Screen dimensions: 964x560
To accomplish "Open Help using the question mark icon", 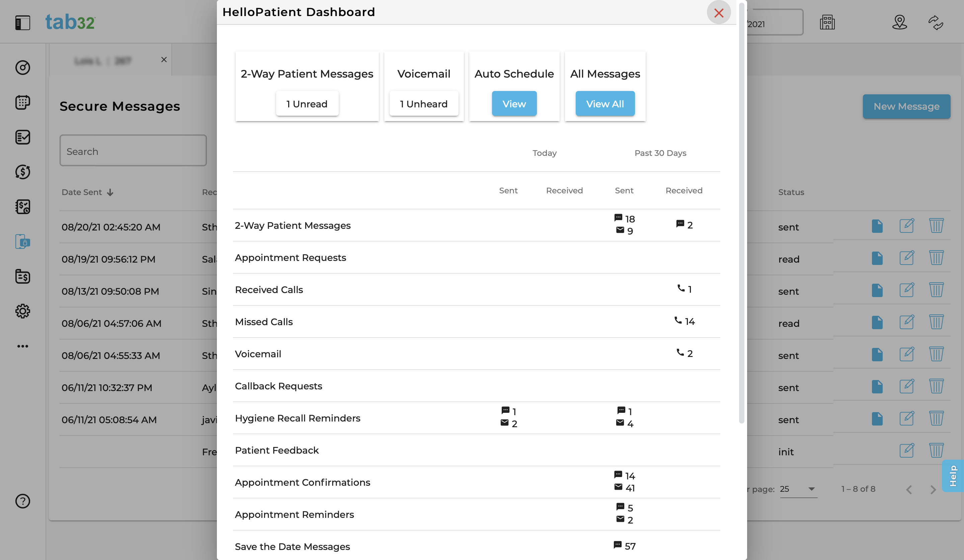I will (22, 501).
